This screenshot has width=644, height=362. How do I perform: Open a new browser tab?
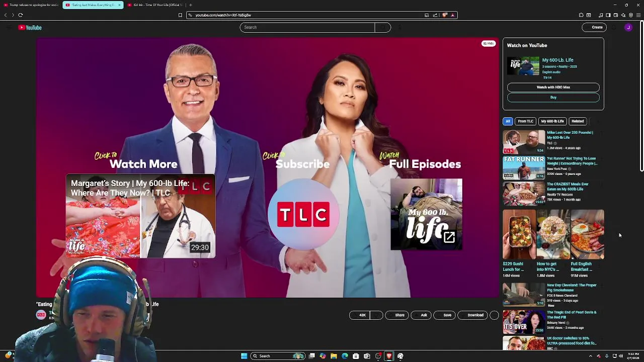tap(190, 5)
